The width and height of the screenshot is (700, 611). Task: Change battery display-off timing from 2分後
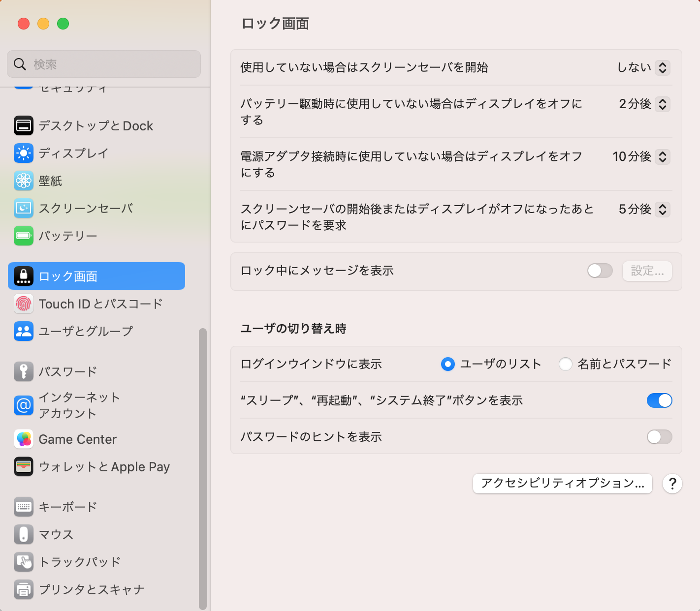(x=663, y=104)
